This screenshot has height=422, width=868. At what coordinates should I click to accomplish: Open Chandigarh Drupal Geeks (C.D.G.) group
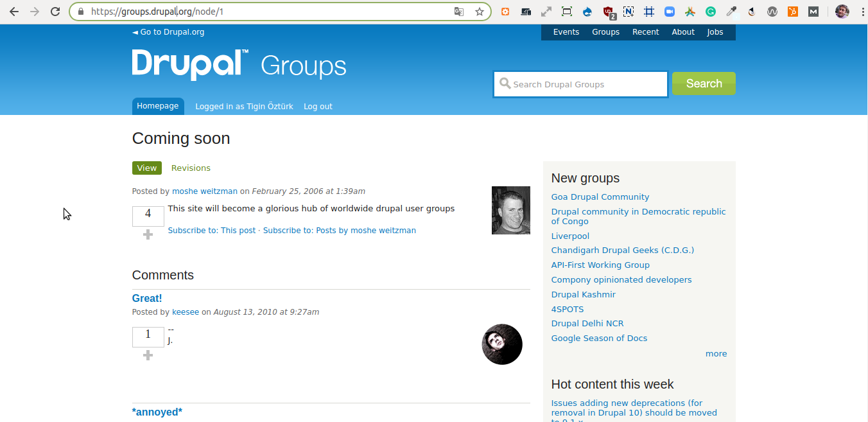623,251
